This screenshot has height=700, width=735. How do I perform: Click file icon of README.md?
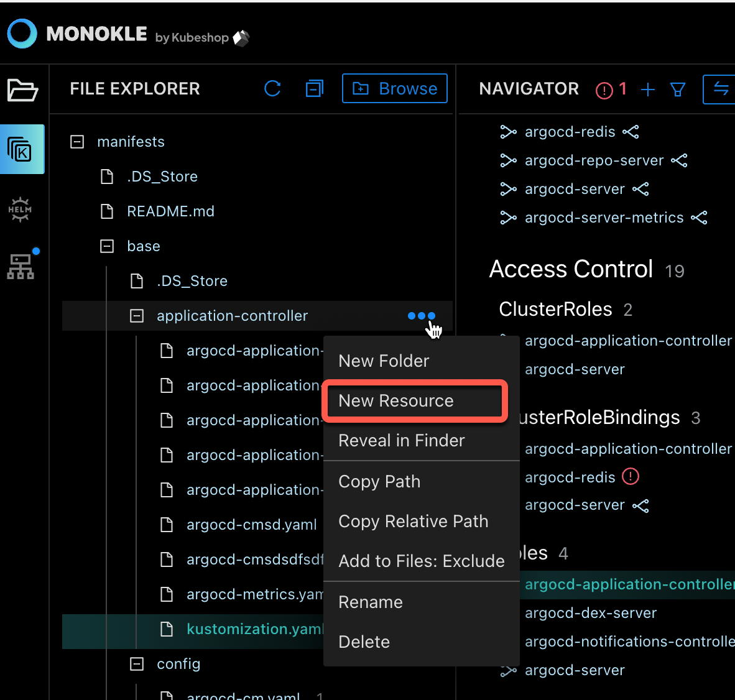coord(107,211)
